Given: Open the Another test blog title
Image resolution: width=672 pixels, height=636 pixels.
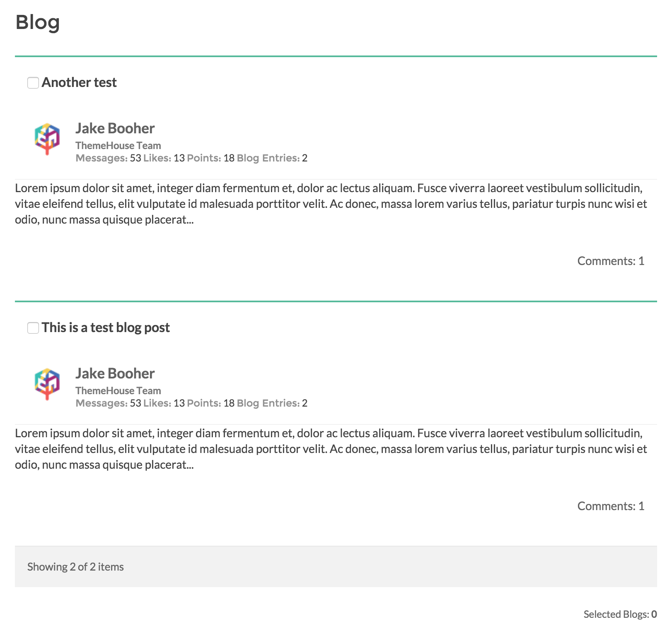Looking at the screenshot, I should coord(79,82).
